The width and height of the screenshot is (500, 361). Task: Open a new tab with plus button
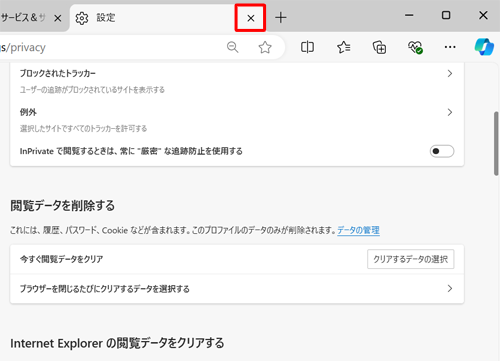[x=281, y=17]
